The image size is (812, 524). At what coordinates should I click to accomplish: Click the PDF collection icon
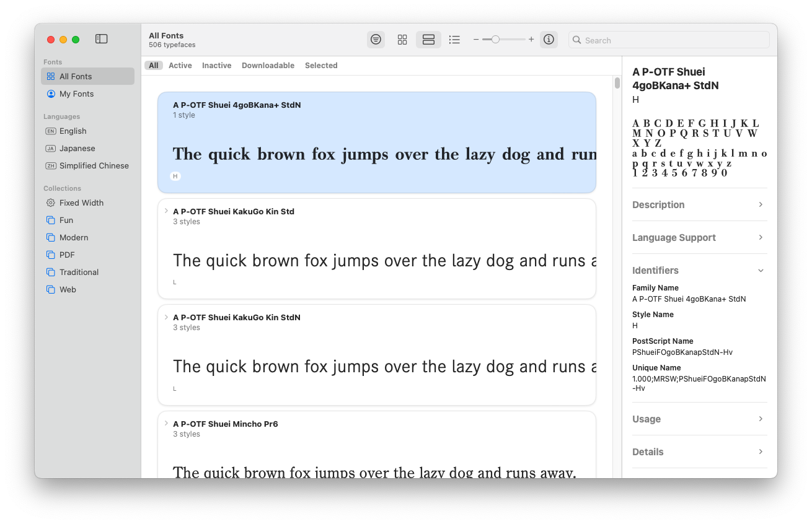(x=51, y=255)
